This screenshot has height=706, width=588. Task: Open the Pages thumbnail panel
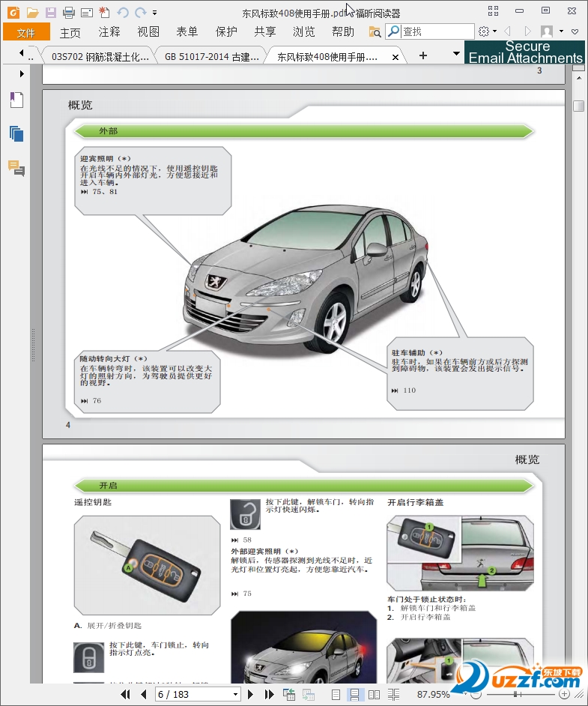pos(16,134)
